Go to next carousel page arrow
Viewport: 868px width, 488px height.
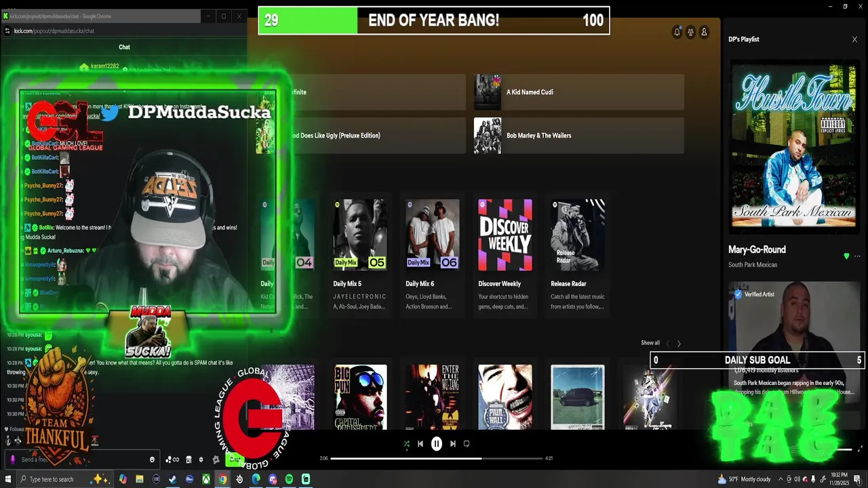pos(679,344)
